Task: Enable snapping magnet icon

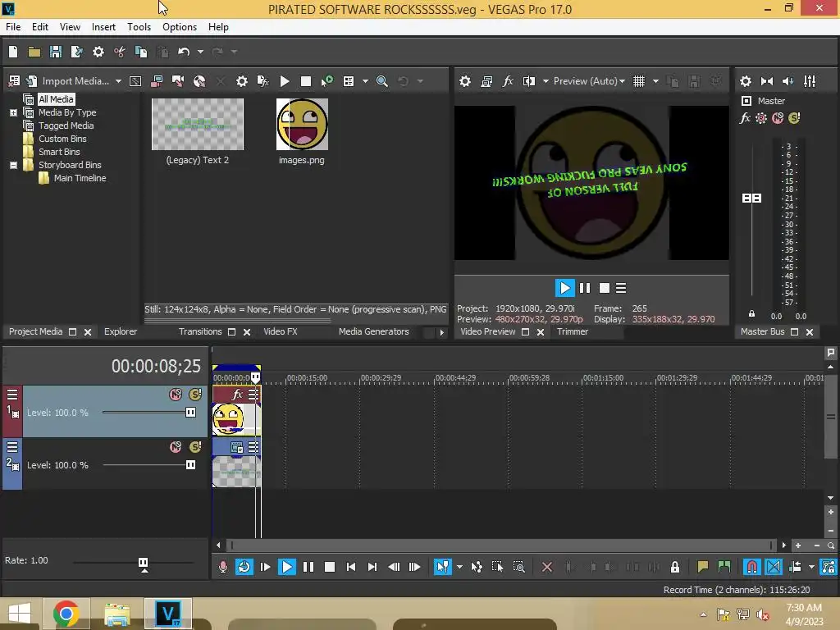Action: click(751, 567)
